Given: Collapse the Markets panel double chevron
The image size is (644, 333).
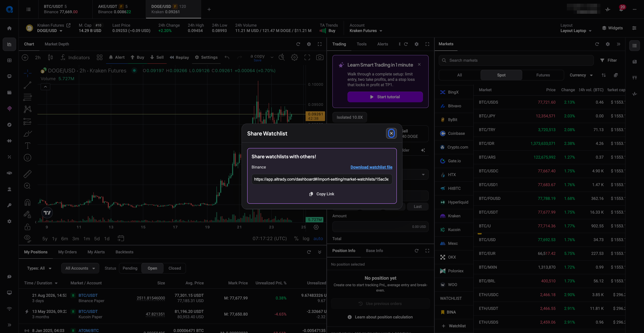Looking at the screenshot, I should tap(619, 44).
